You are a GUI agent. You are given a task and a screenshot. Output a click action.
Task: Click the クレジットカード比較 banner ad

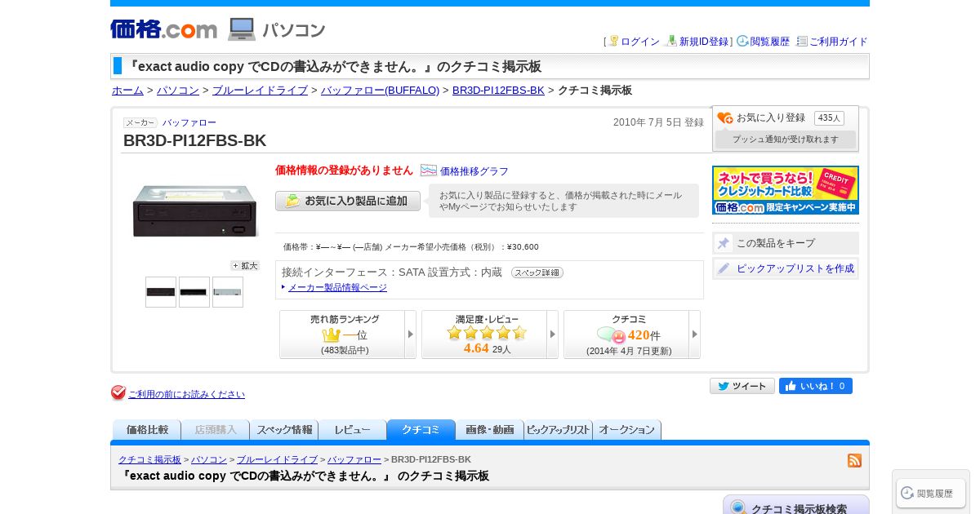pos(786,190)
